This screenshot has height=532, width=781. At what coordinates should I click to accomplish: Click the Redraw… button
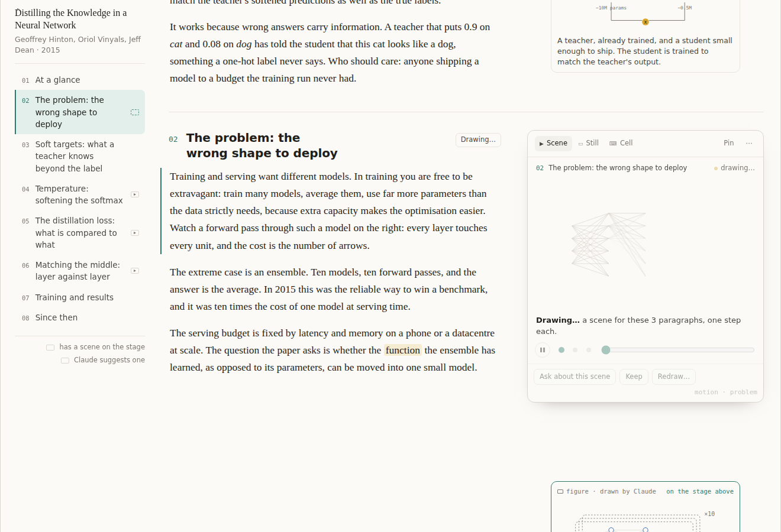click(x=674, y=377)
